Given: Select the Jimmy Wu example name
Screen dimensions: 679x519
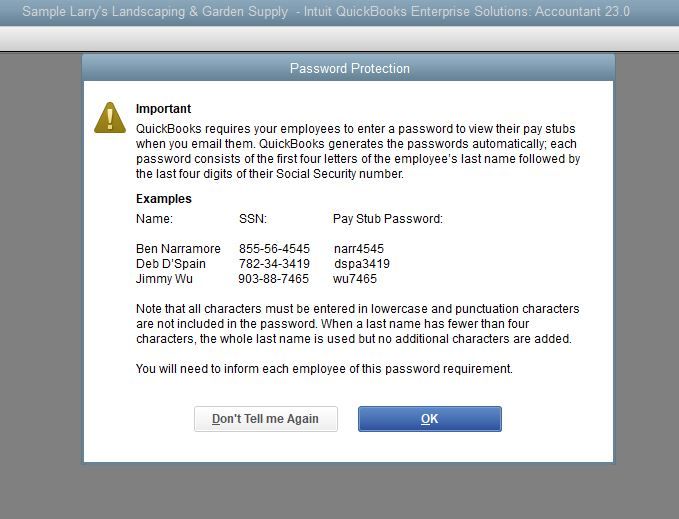Looking at the screenshot, I should click(x=164, y=279).
